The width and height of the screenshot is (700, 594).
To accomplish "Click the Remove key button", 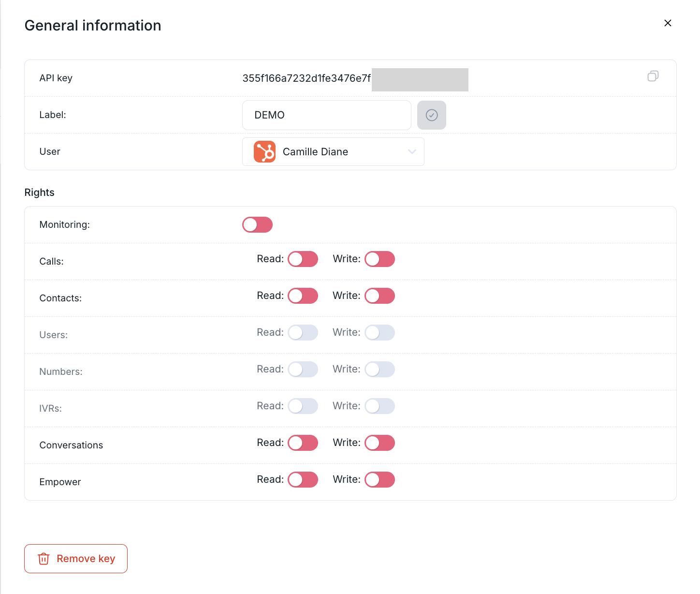I will click(x=76, y=559).
